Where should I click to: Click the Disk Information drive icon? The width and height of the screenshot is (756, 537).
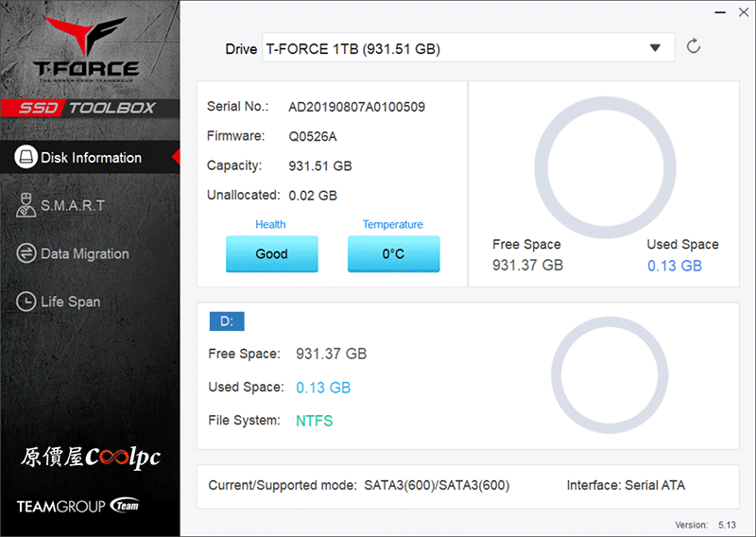pyautogui.click(x=26, y=157)
